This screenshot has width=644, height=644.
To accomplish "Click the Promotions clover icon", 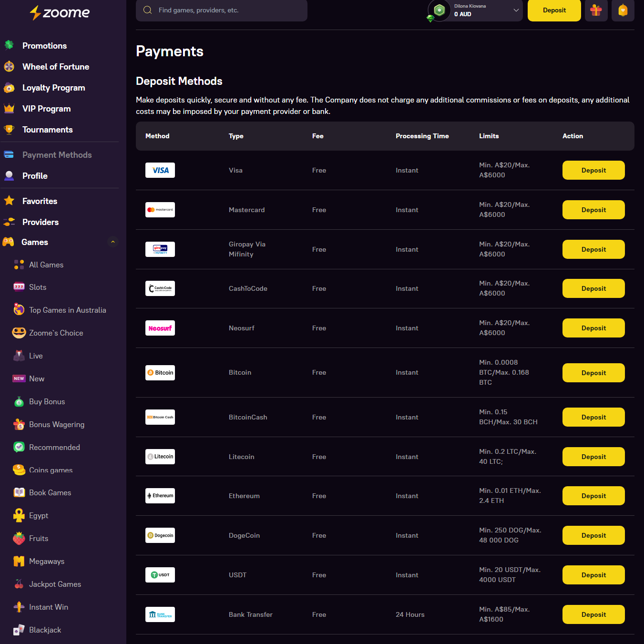I will tap(9, 45).
